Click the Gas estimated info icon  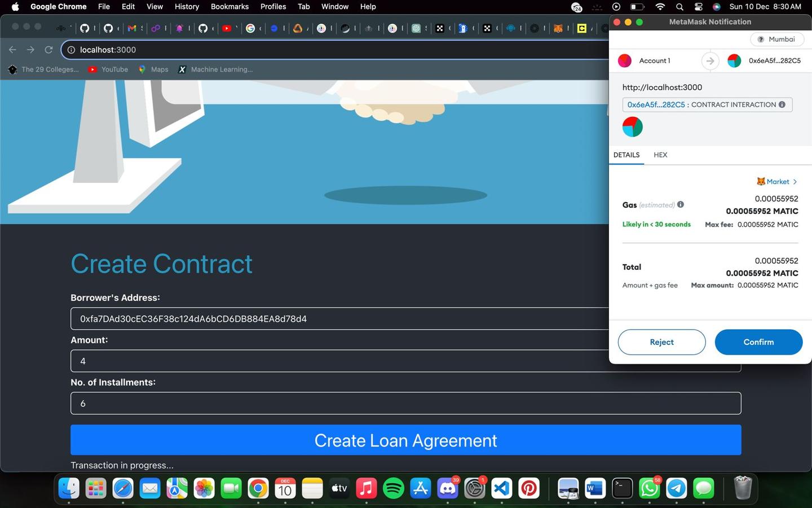[x=681, y=204]
